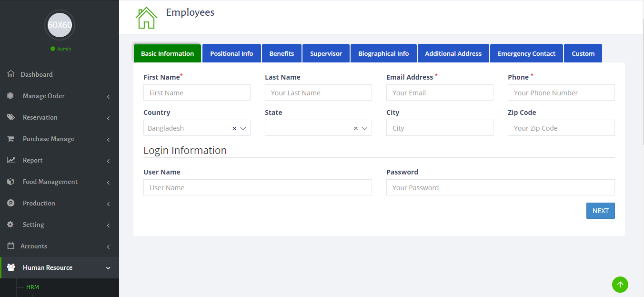Open the State dropdown

click(364, 128)
